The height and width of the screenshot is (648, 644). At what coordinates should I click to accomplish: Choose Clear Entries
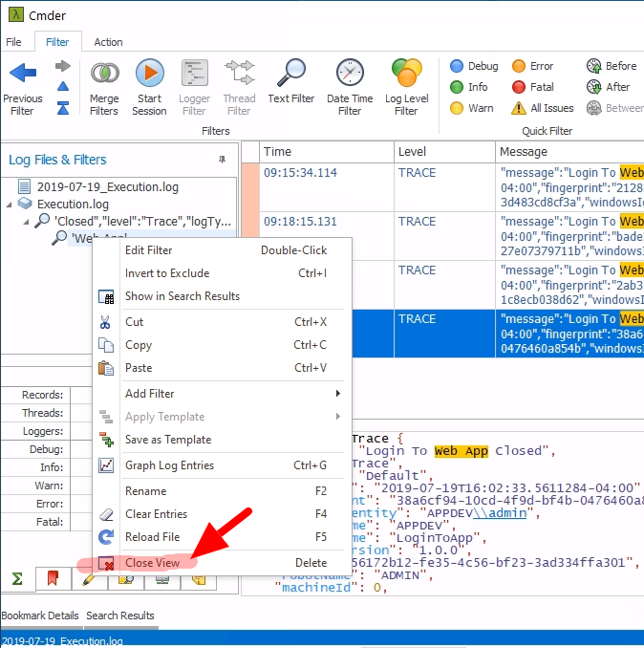223,514
